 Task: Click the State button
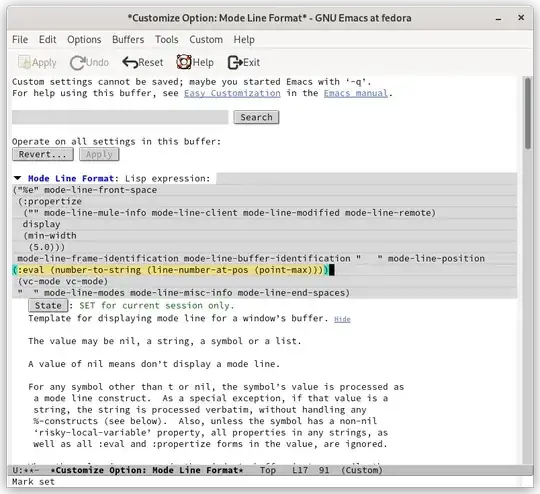pos(48,305)
